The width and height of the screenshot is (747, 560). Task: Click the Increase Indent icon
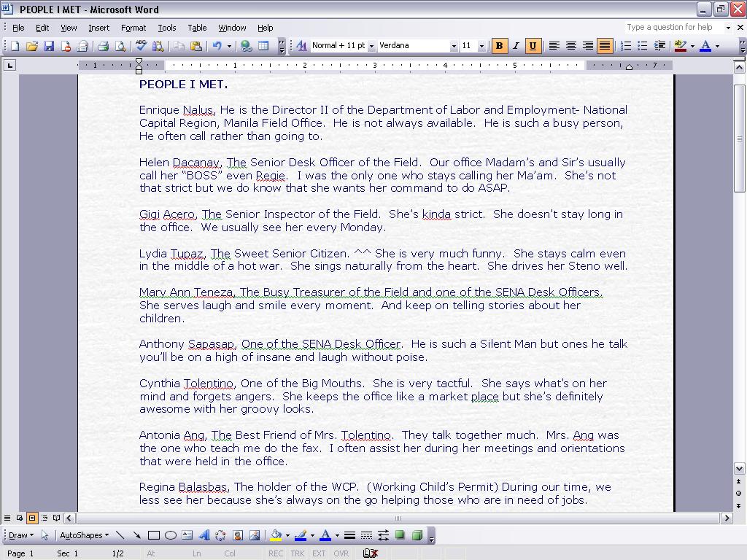click(x=659, y=46)
